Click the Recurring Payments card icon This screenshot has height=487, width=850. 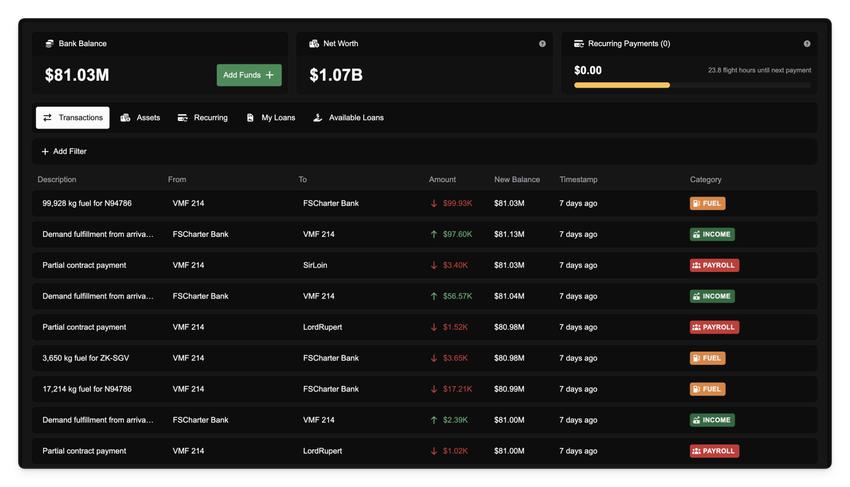click(x=579, y=44)
